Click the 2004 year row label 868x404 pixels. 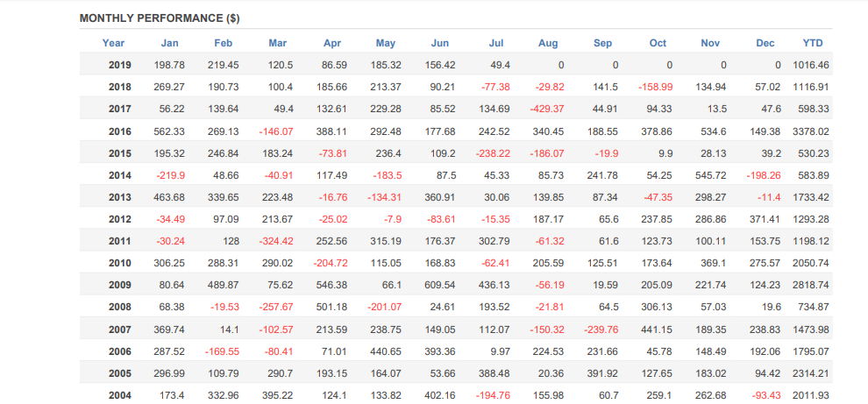click(x=120, y=395)
